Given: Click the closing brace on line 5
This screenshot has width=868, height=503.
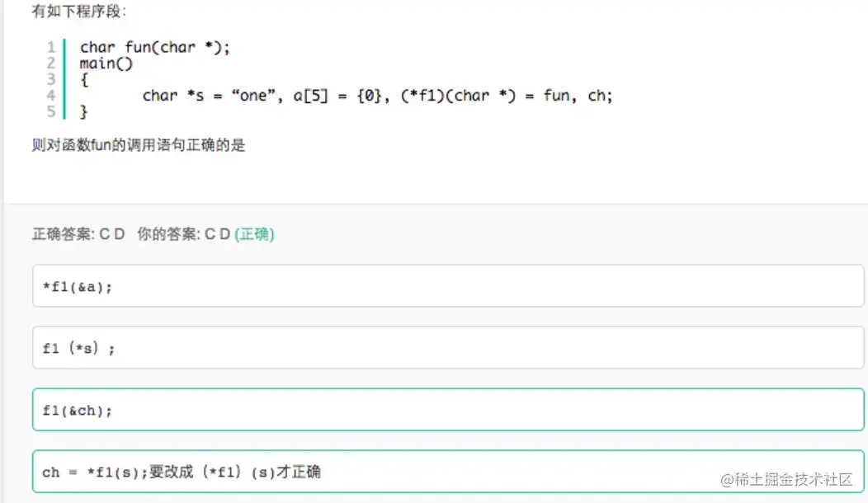Looking at the screenshot, I should [83, 112].
